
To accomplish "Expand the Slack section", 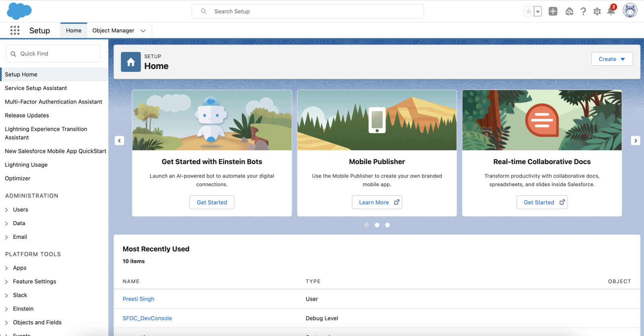I will click(x=6, y=295).
